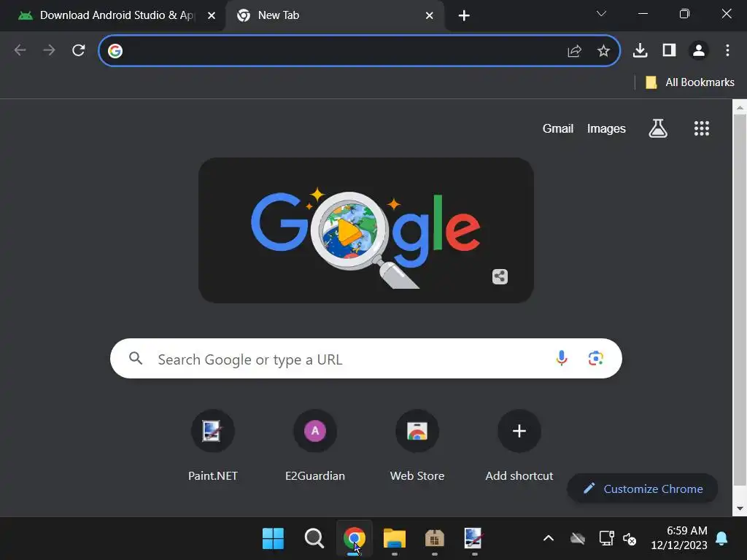This screenshot has width=747, height=560.
Task: Search by image with Google Lens
Action: tap(595, 358)
